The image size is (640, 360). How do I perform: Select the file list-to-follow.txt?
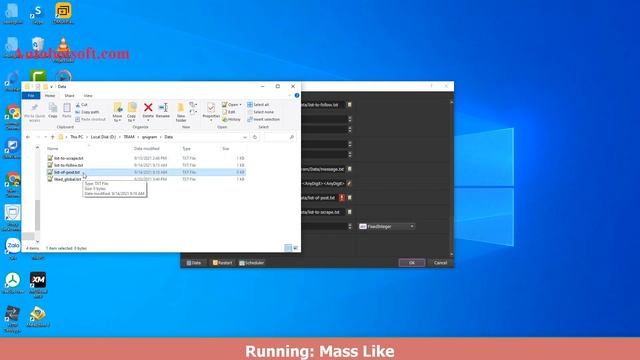click(x=68, y=165)
